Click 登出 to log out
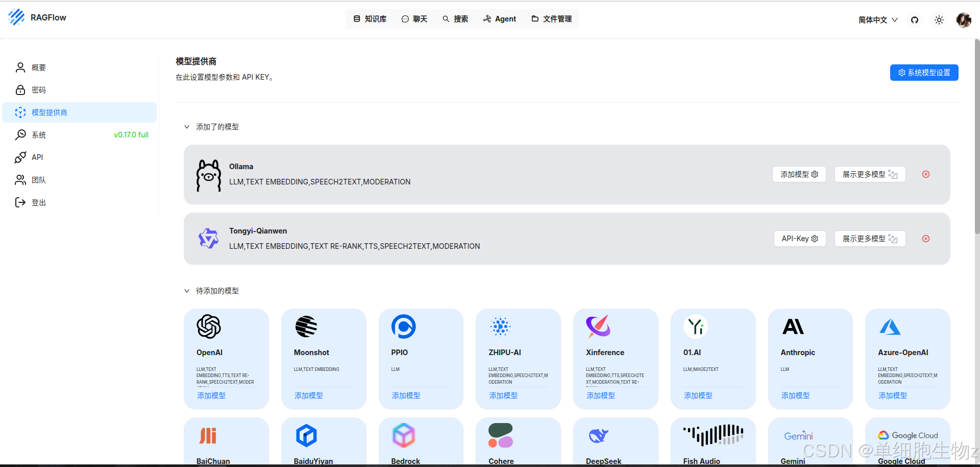Viewport: 980px width, 467px height. [79, 202]
